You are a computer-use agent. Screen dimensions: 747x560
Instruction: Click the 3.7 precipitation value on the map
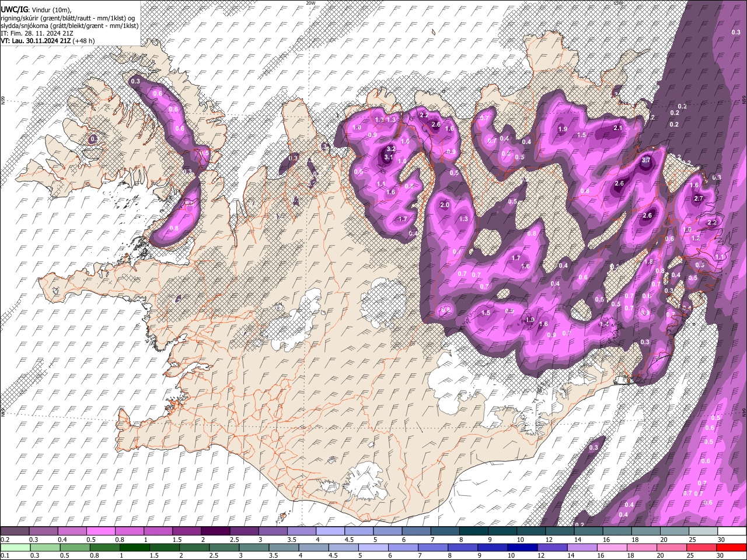(x=646, y=160)
